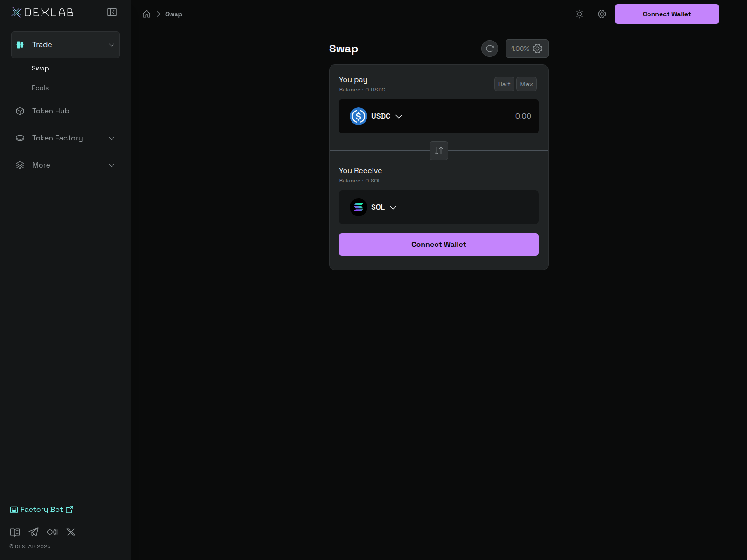This screenshot has width=747, height=560.
Task: Click the Swap page heading
Action: [344, 49]
